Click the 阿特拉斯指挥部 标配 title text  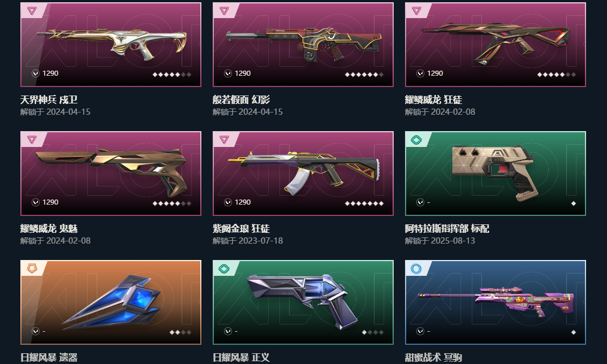pos(447,228)
